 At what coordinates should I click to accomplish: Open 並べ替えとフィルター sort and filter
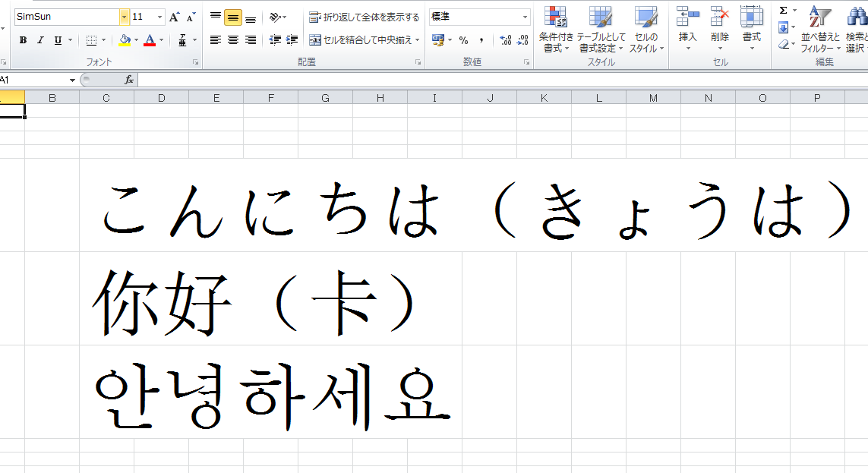coord(820,30)
